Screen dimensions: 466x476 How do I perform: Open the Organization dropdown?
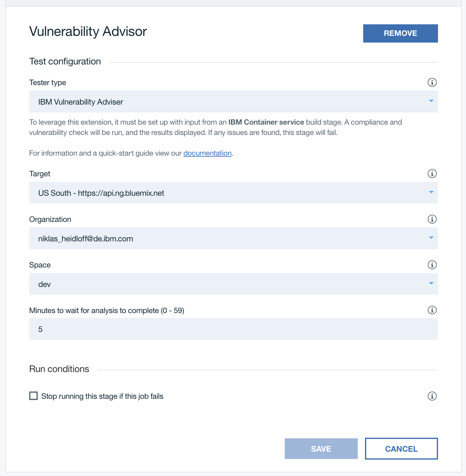point(233,238)
